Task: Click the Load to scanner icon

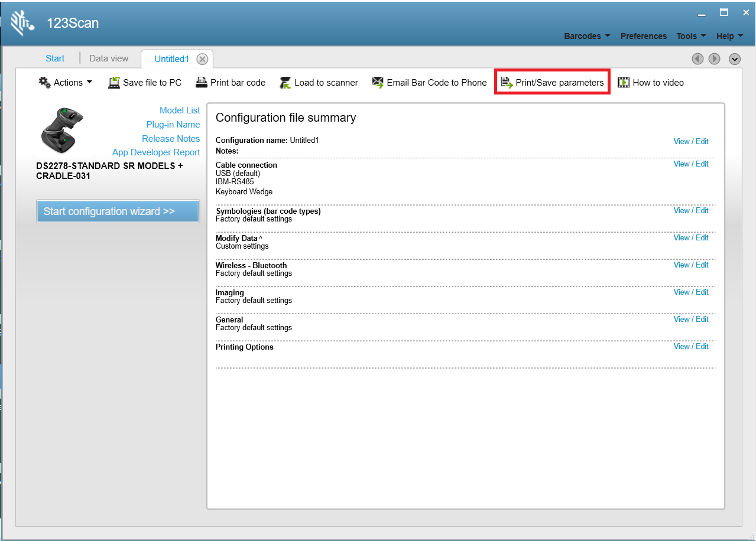Action: [284, 82]
